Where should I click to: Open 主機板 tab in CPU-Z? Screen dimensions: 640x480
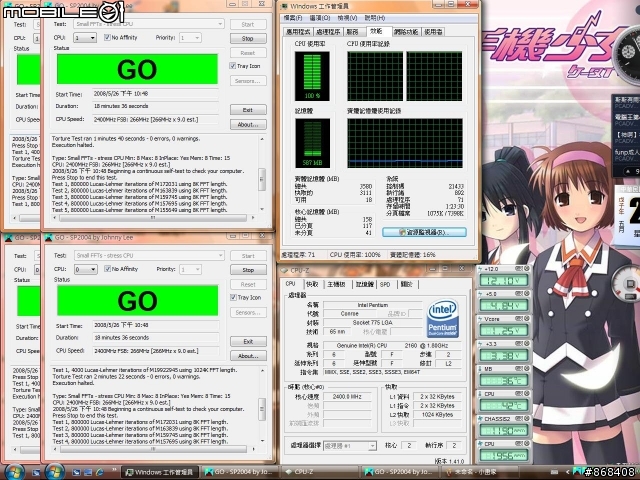pyautogui.click(x=337, y=284)
